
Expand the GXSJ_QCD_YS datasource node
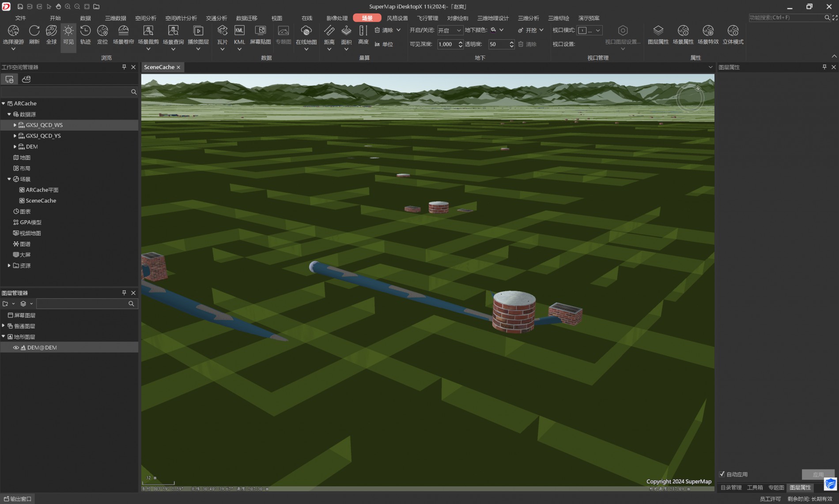[x=15, y=136]
